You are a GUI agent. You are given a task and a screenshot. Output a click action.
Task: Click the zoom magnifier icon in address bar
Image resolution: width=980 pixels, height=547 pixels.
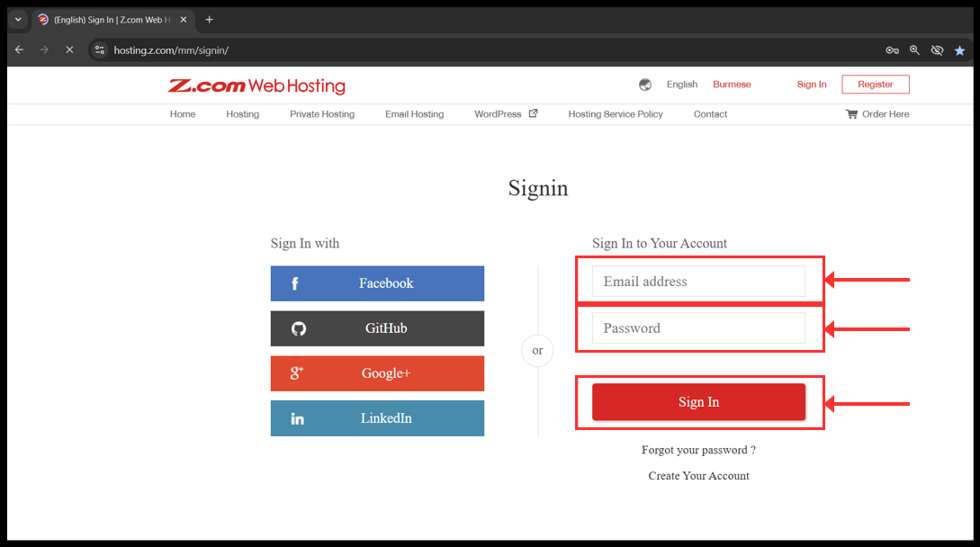tap(914, 50)
